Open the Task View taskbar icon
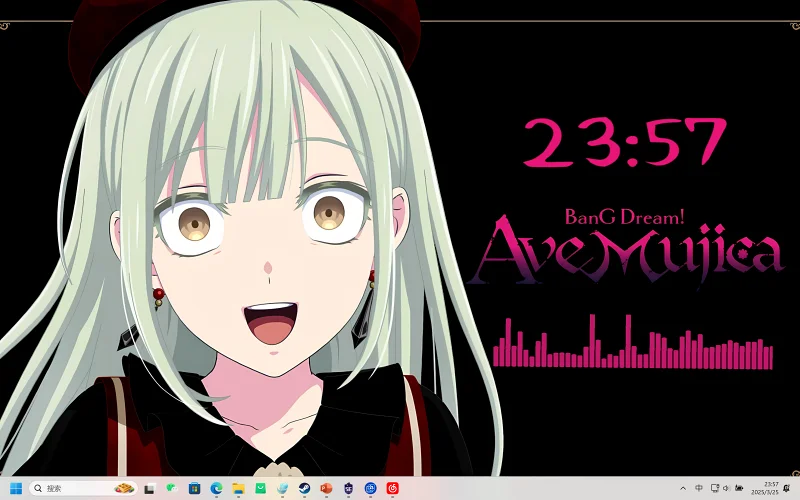 click(149, 489)
